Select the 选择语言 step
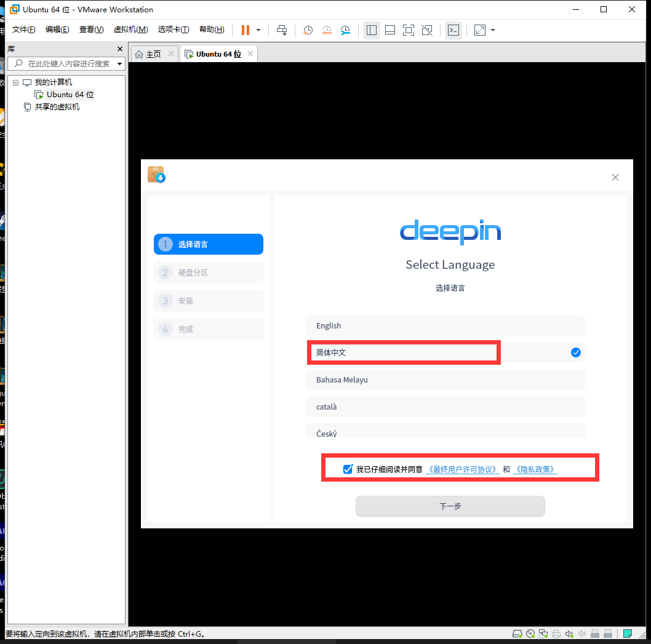This screenshot has width=651, height=644. 209,244
